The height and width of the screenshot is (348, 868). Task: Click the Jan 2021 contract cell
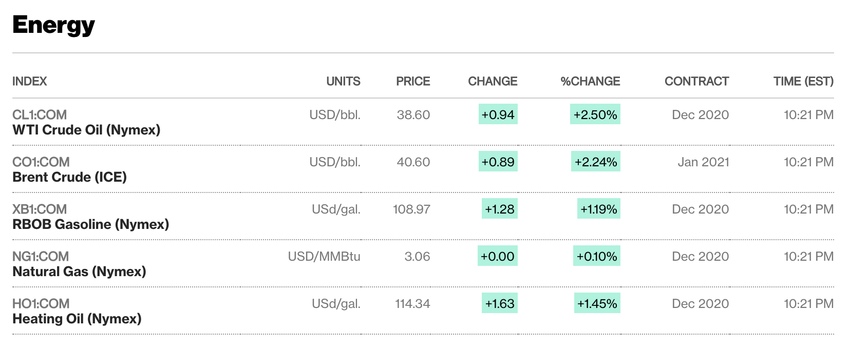pyautogui.click(x=703, y=162)
